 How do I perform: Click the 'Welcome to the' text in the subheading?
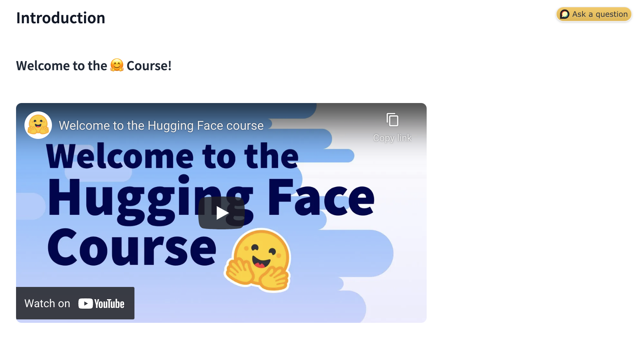point(61,66)
